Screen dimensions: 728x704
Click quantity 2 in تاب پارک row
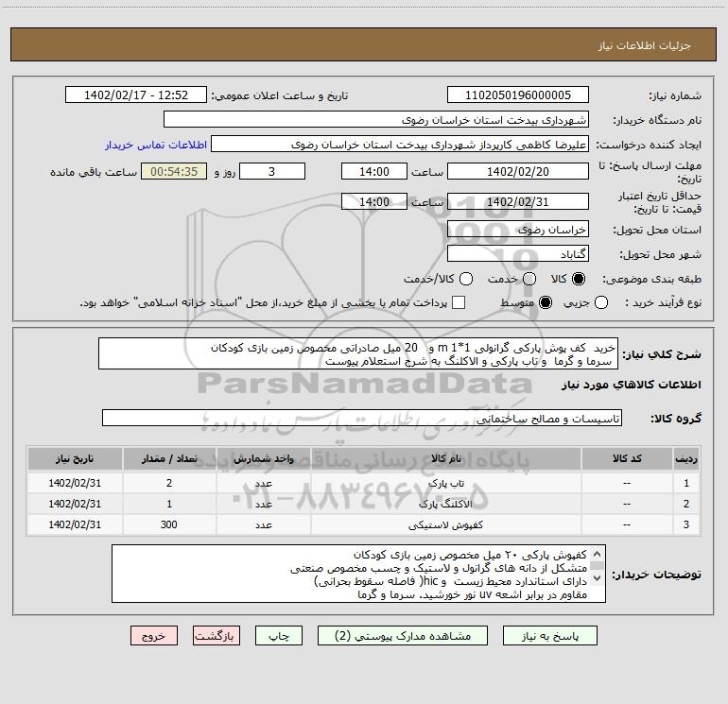pyautogui.click(x=169, y=483)
